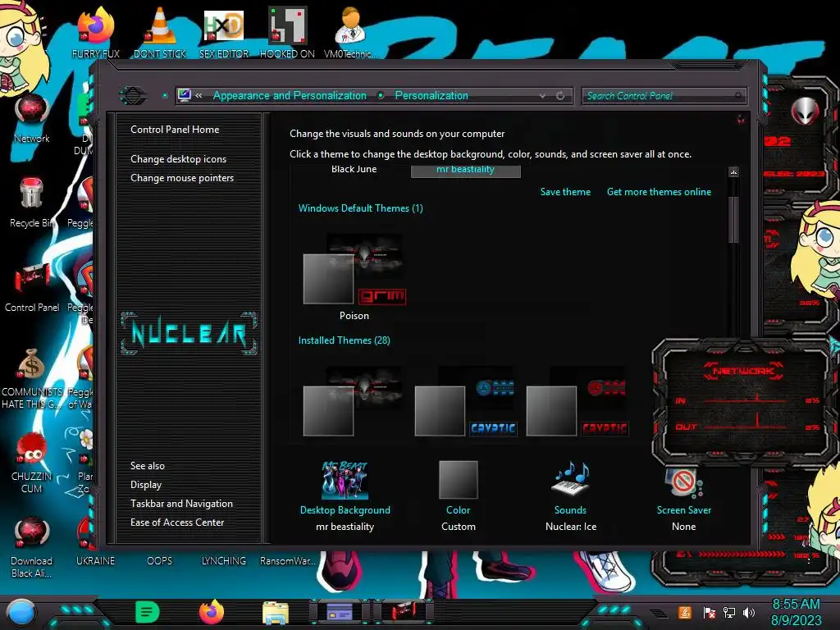Viewport: 840px width, 630px height.
Task: Open the Display link under See also
Action: pyautogui.click(x=146, y=485)
